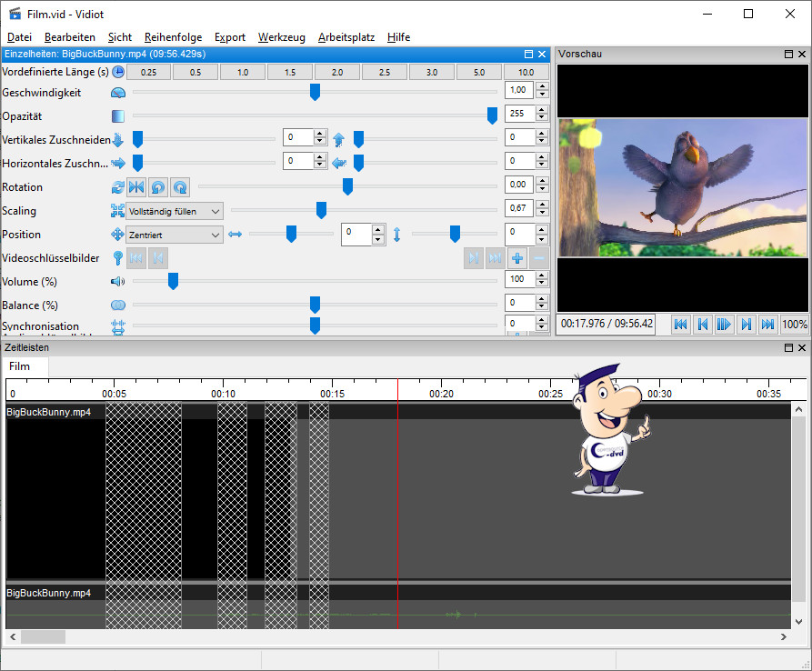Image resolution: width=812 pixels, height=671 pixels.
Task: Select the Film timeline tab
Action: click(x=20, y=366)
